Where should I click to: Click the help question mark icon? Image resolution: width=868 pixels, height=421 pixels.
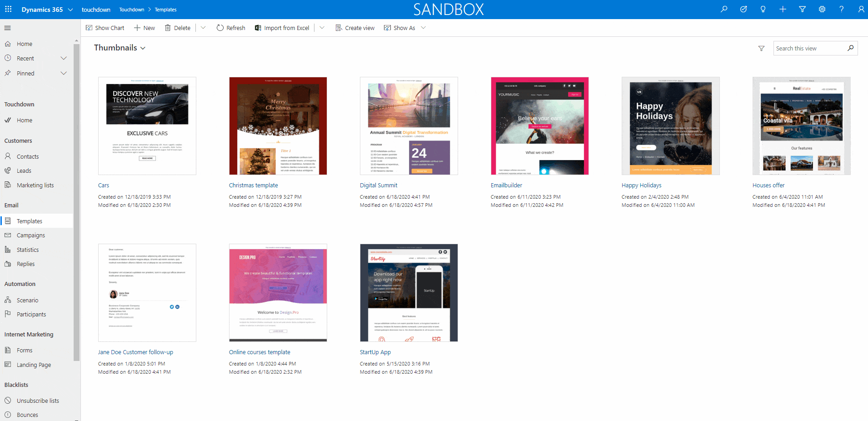[841, 9]
